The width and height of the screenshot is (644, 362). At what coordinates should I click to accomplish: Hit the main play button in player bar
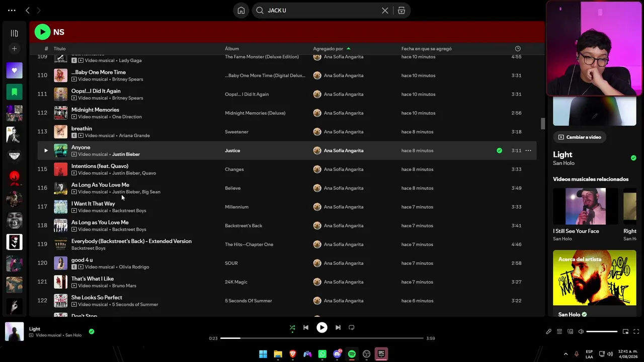tap(321, 328)
